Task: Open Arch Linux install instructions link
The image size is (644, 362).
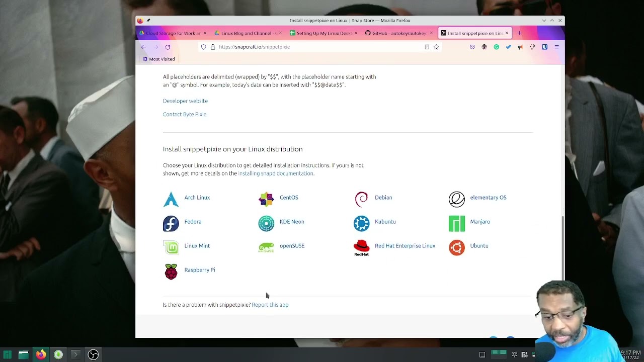Action: [x=197, y=198]
